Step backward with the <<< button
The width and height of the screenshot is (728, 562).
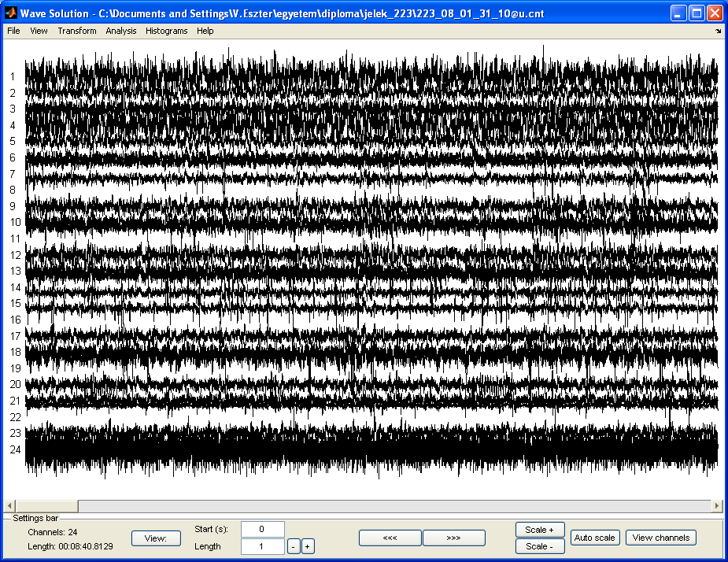390,538
